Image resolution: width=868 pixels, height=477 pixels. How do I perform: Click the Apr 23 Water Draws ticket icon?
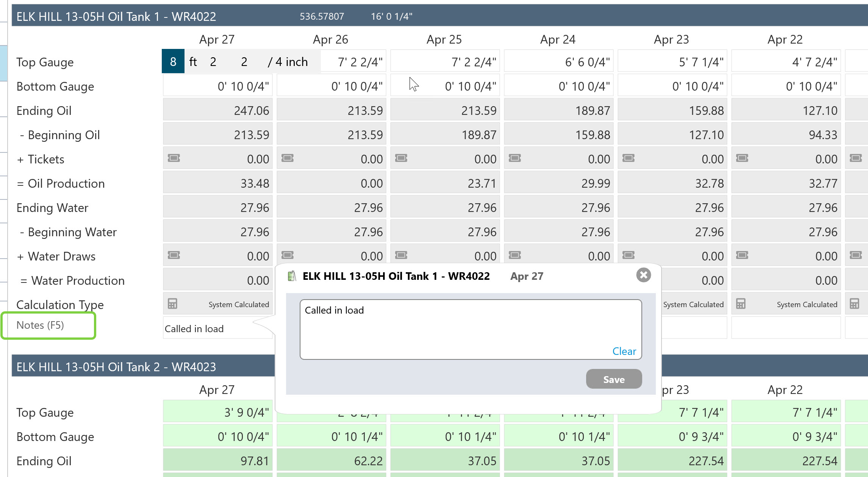coord(629,255)
